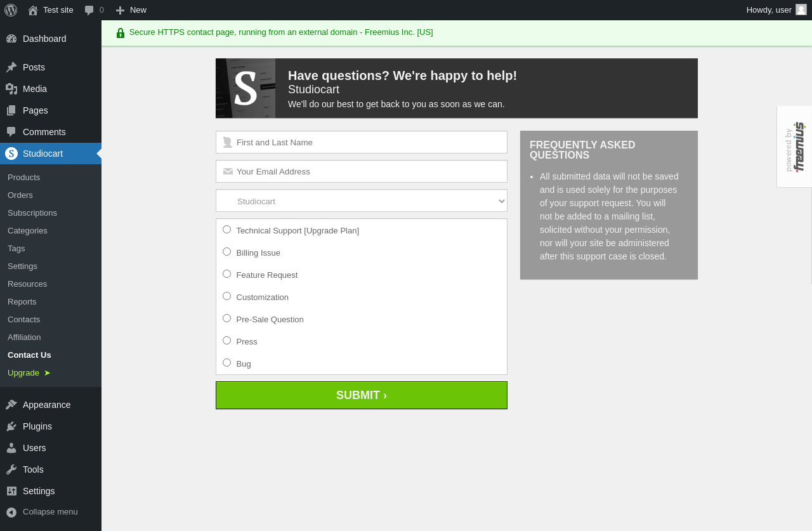Select the Pre-Sale Question radio button
The image size is (812, 531).
(227, 318)
